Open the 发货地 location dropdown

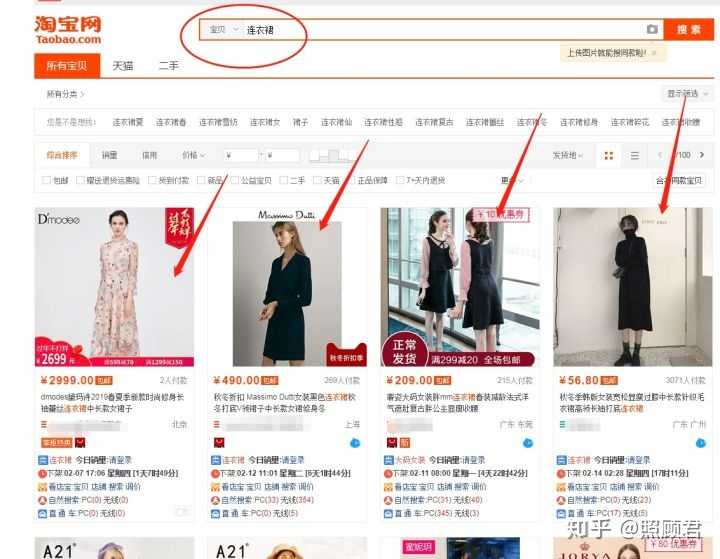point(567,155)
